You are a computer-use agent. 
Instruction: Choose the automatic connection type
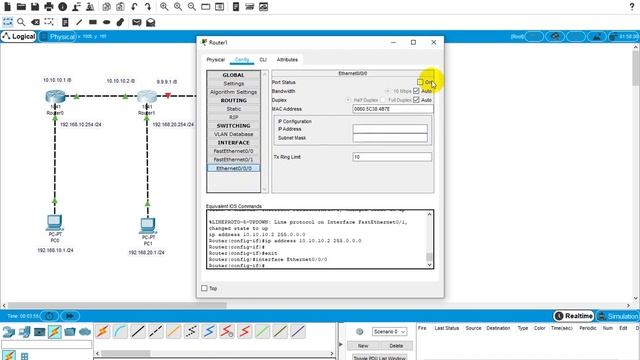[102, 331]
